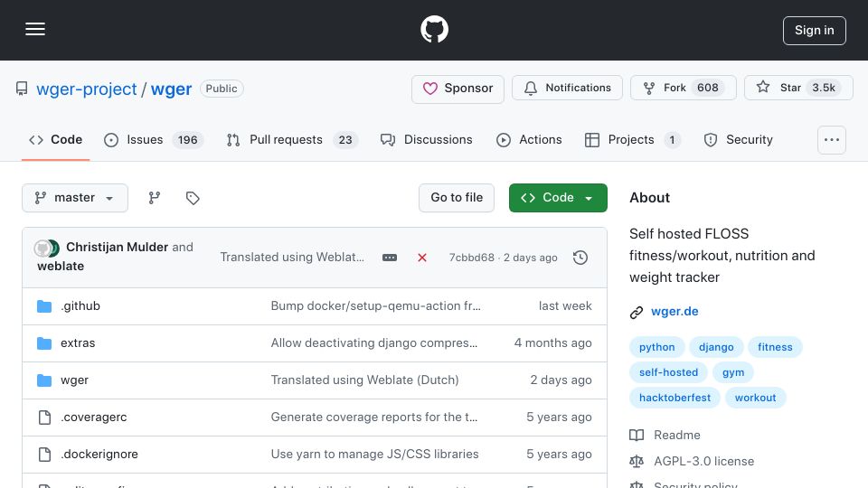868x488 pixels.
Task: Open the wger-project owner link
Action: [x=87, y=89]
